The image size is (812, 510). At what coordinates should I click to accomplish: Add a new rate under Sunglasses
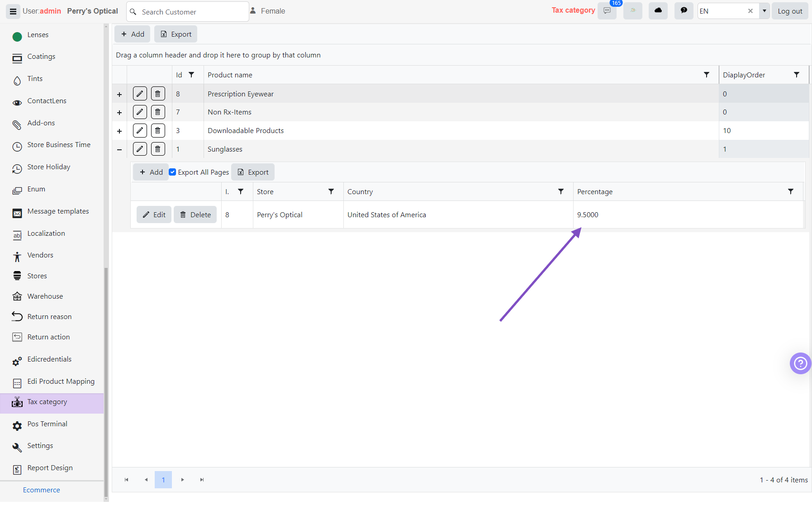(x=151, y=172)
